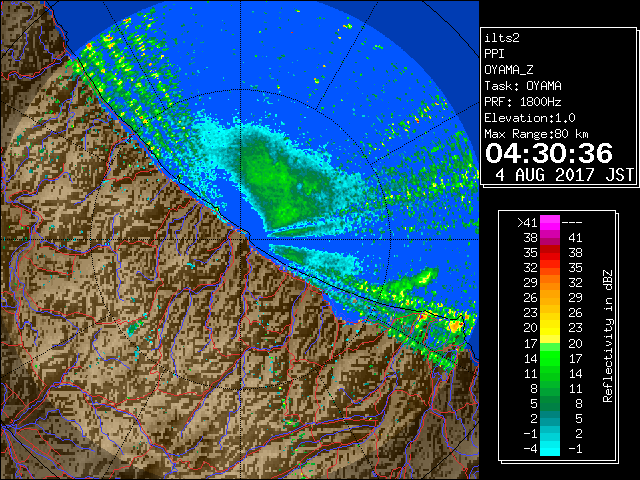Select the "ilts2" label in info box
The width and height of the screenshot is (640, 480).
tap(502, 38)
